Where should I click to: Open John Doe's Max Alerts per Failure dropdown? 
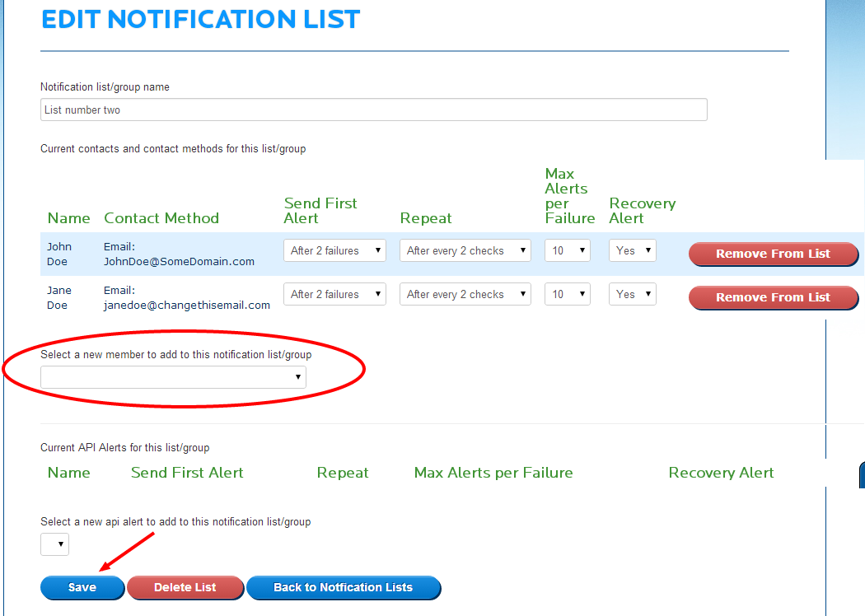pyautogui.click(x=567, y=250)
